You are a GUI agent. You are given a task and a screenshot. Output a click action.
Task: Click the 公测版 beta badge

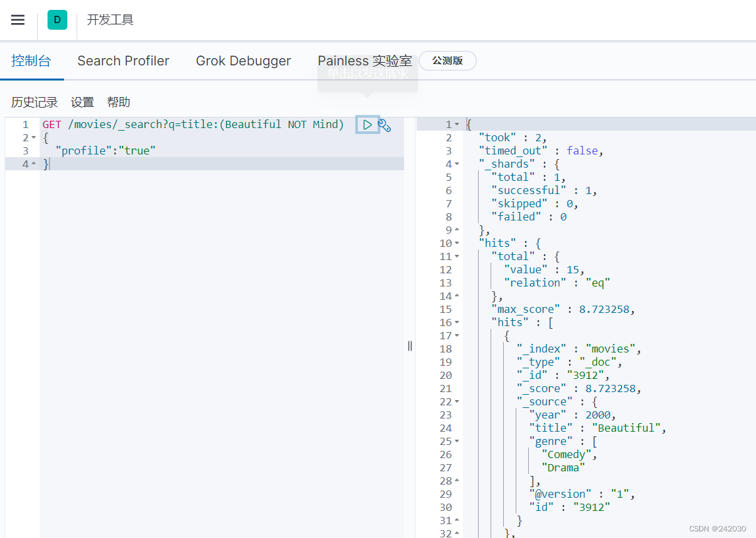click(448, 61)
